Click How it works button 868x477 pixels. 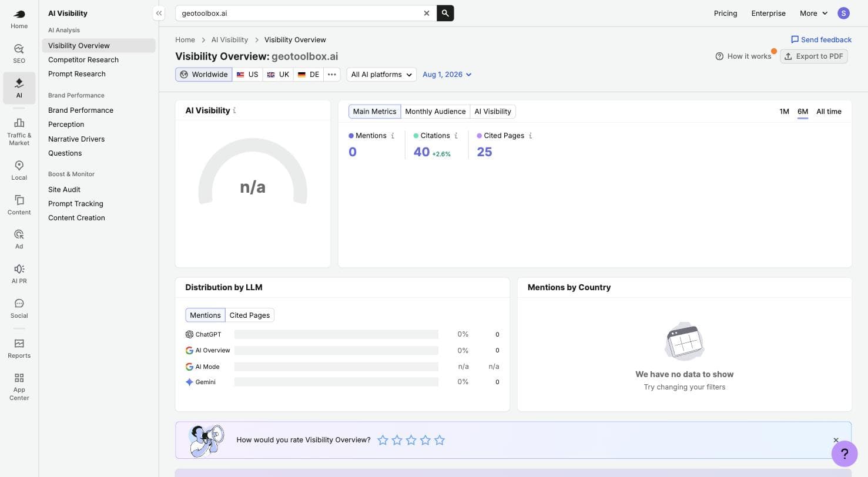(743, 56)
